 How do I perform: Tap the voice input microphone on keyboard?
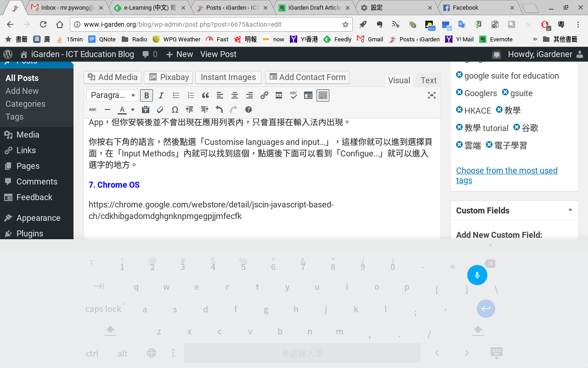(x=477, y=275)
